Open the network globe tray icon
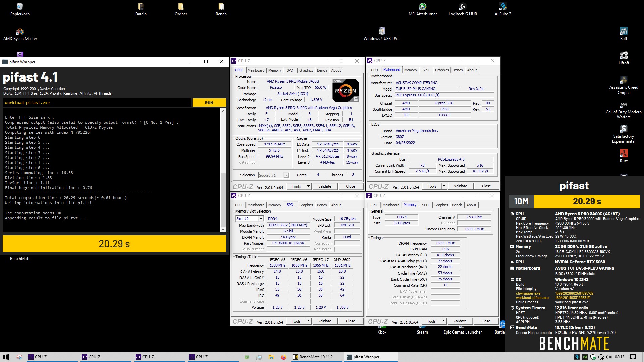Viewport: 644px width, 362px height. [x=601, y=357]
